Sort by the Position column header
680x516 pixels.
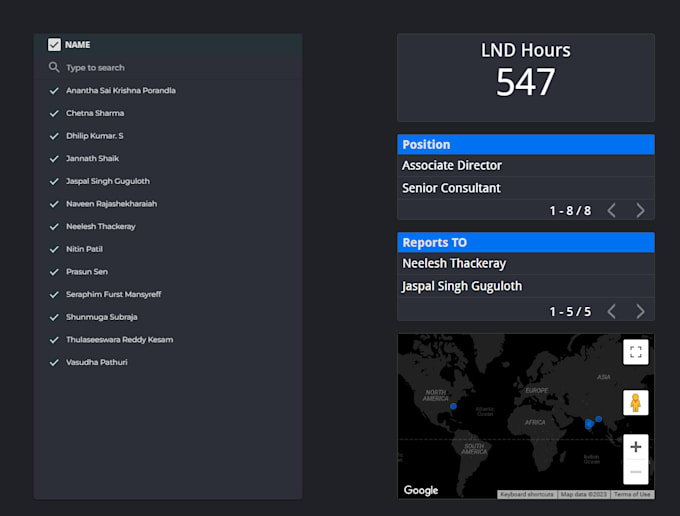tap(526, 144)
